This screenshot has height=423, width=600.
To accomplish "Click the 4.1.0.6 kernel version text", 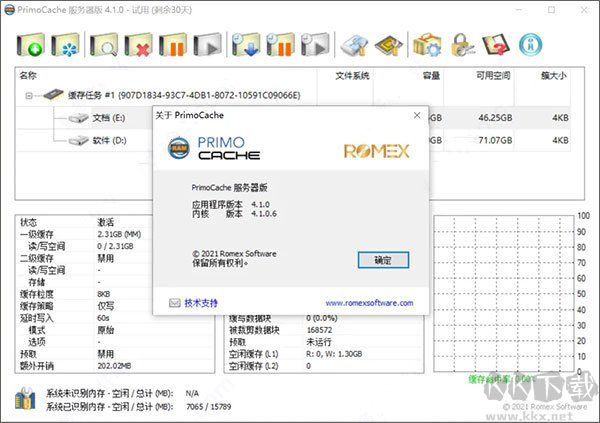I will (264, 214).
